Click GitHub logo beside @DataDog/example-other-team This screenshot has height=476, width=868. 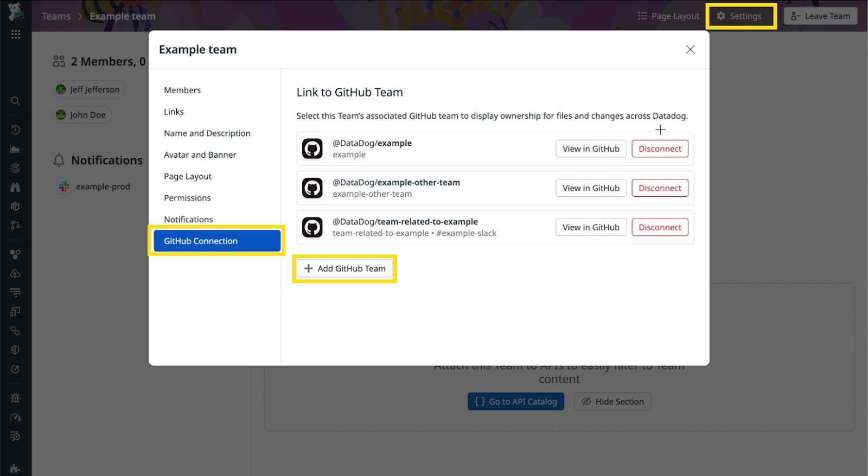[x=312, y=188]
